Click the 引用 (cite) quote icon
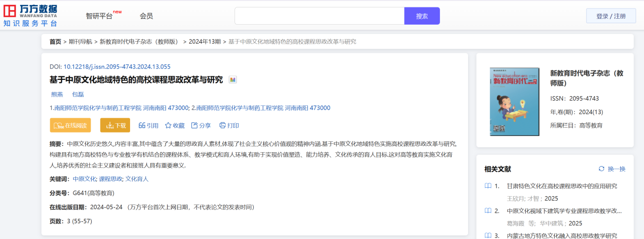Image resolution: width=644 pixels, height=239 pixels. (x=142, y=125)
